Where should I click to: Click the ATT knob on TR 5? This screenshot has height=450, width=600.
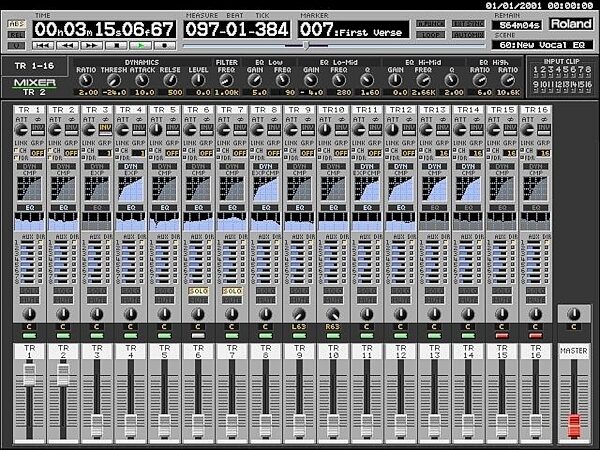pos(156,130)
